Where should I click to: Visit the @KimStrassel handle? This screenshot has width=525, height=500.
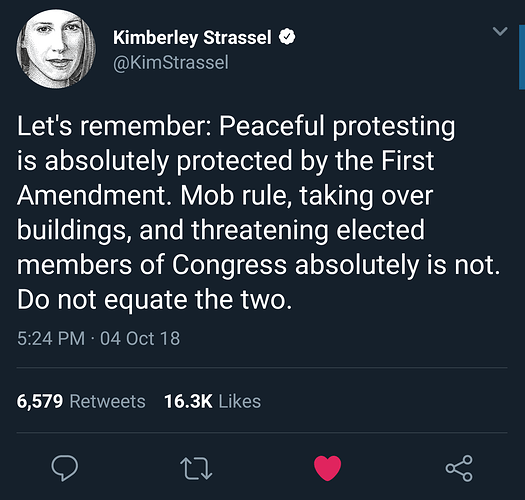tap(171, 63)
